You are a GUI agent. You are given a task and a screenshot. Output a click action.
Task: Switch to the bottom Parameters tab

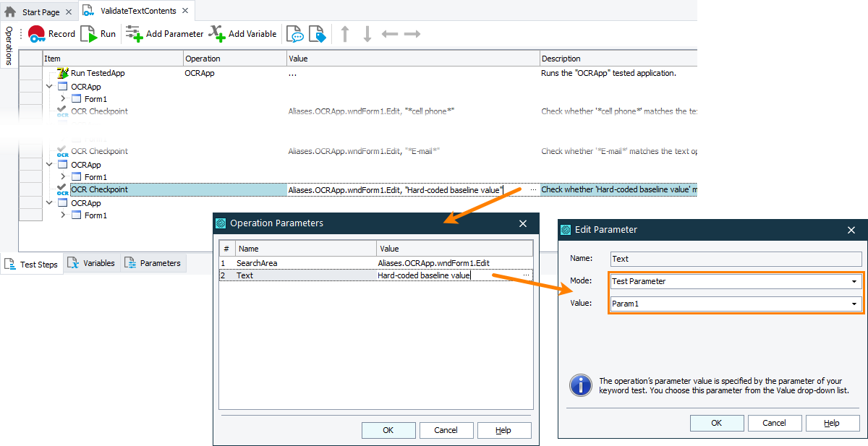pyautogui.click(x=153, y=263)
